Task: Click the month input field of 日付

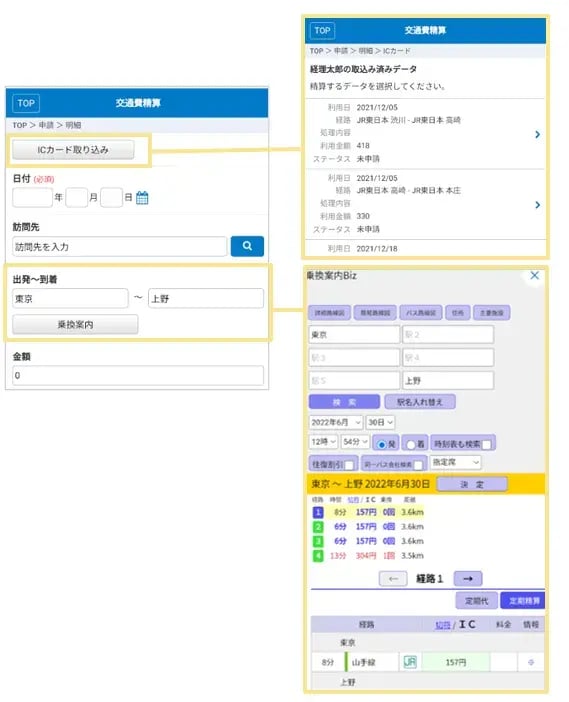Action: (77, 197)
